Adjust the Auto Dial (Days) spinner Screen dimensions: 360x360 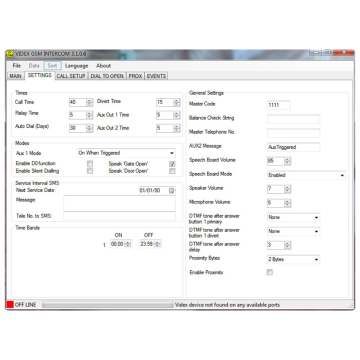coord(89,128)
